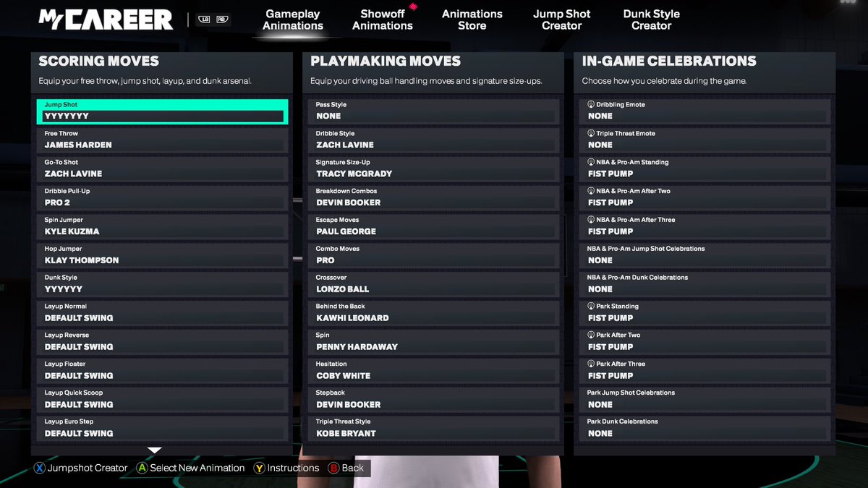Click the Instructions prompt label
The width and height of the screenshot is (868, 488).
(293, 468)
